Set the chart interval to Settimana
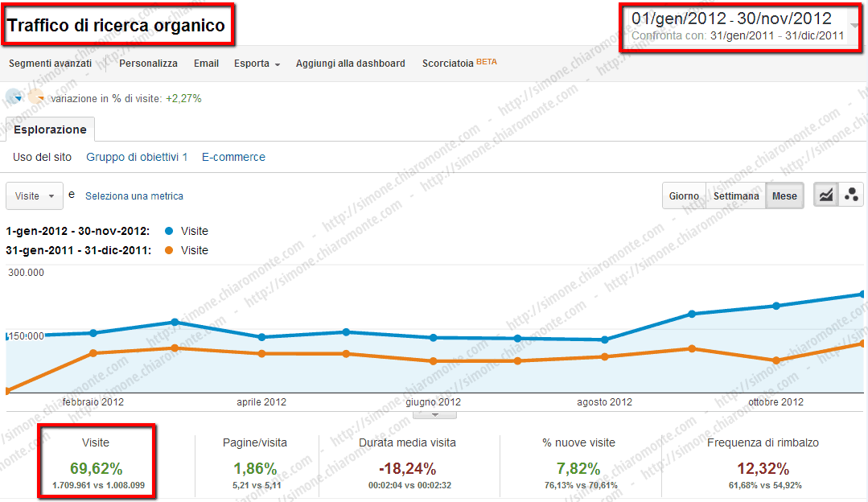 point(736,196)
